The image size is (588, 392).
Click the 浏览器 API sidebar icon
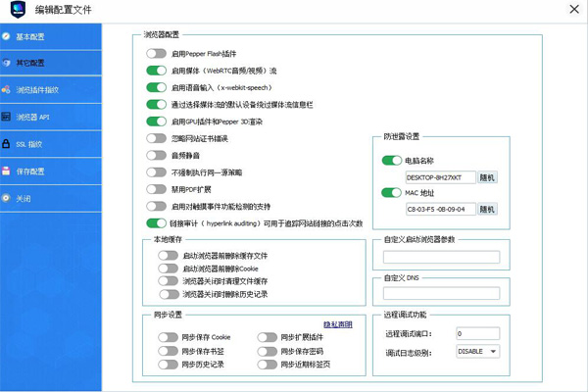pyautogui.click(x=7, y=117)
